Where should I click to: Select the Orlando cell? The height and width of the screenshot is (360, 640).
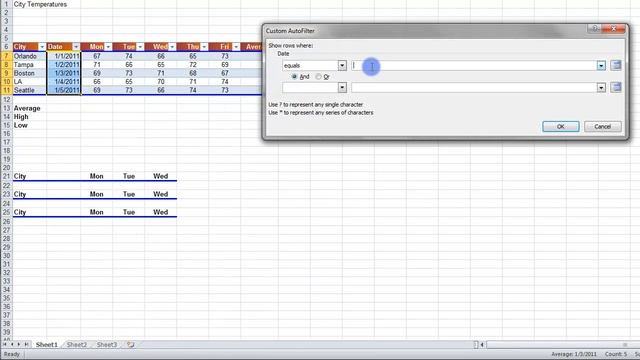click(29, 56)
